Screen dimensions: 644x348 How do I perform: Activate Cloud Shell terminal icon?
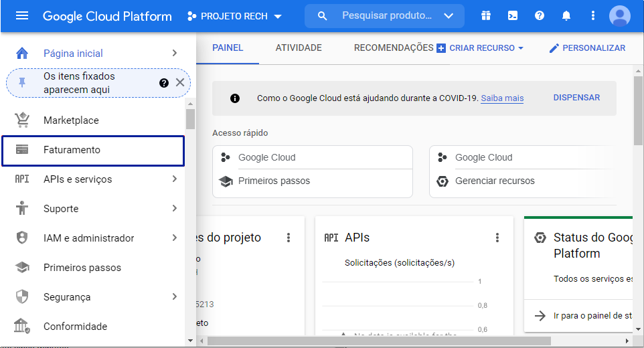[x=513, y=16]
